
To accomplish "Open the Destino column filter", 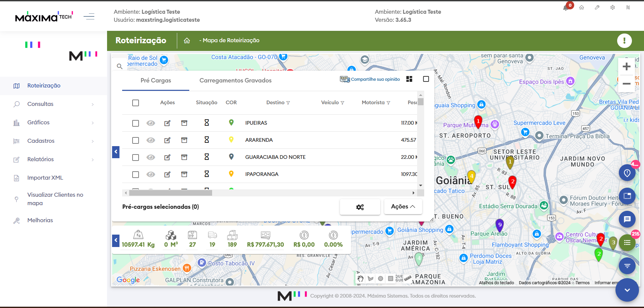I will (x=288, y=103).
